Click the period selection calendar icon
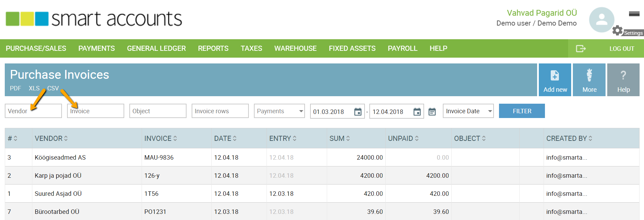The height and width of the screenshot is (220, 644). point(432,112)
